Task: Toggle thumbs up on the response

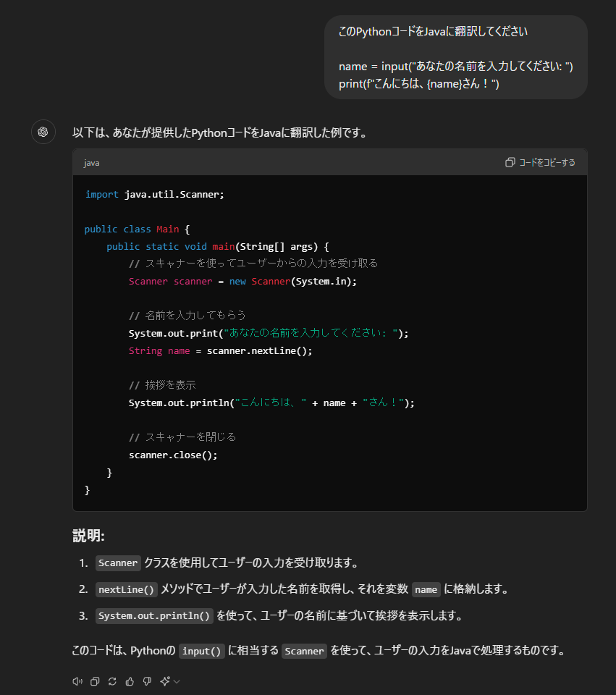Action: (130, 681)
